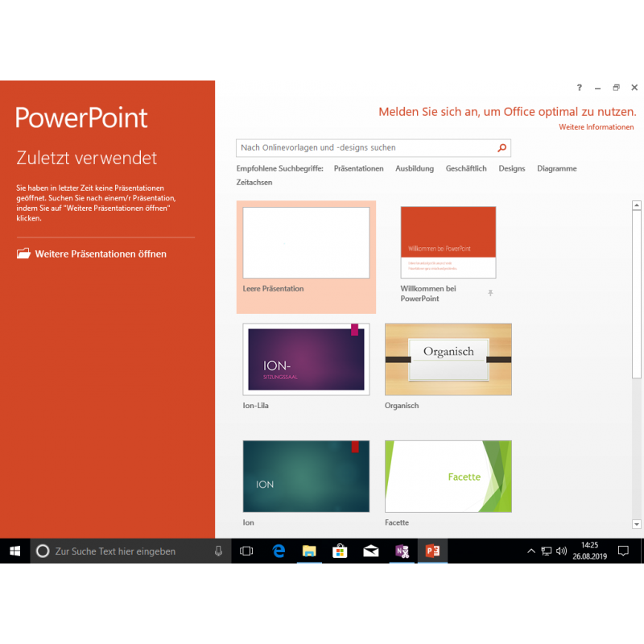Pin the Willkommen bei PowerPoint template
Screen dimensions: 644x644
click(490, 293)
